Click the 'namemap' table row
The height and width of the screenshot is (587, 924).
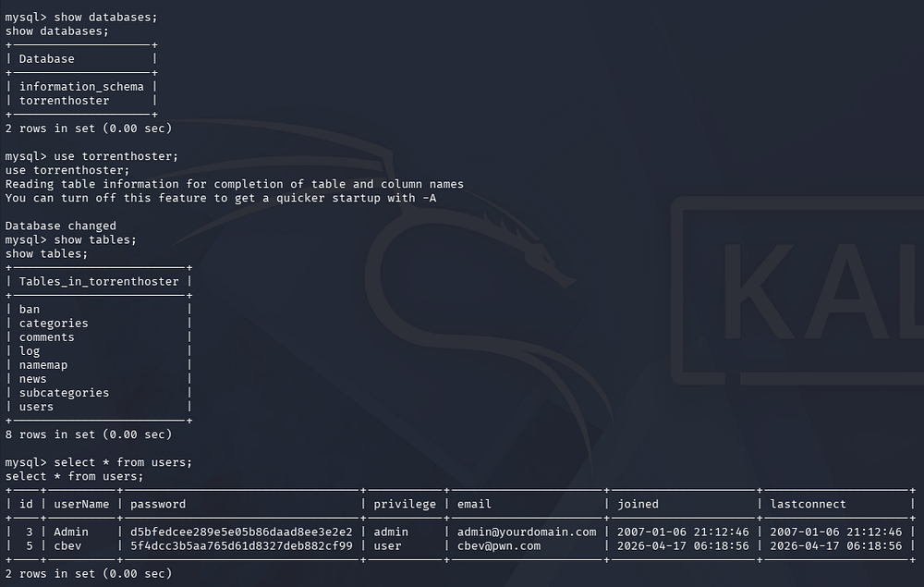pyautogui.click(x=43, y=365)
